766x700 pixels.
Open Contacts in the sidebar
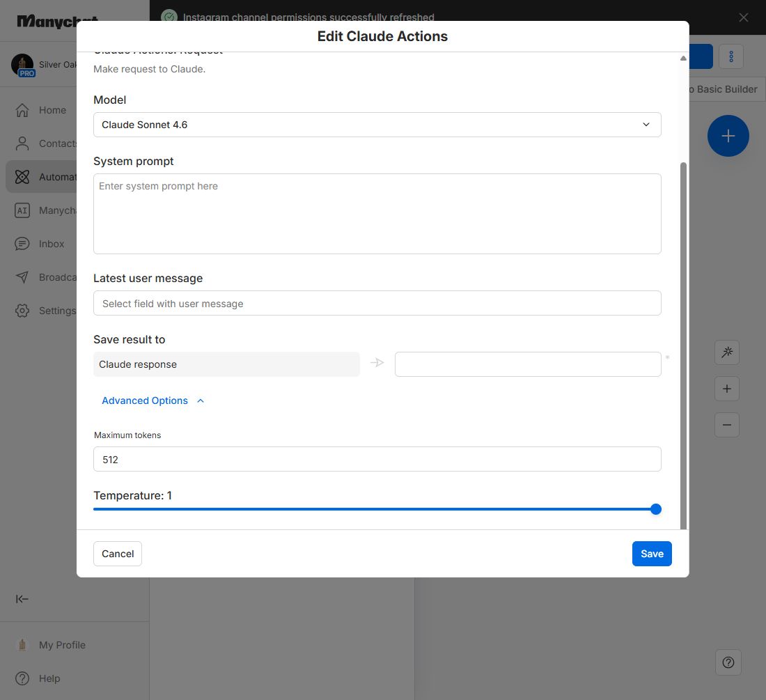(x=41, y=143)
